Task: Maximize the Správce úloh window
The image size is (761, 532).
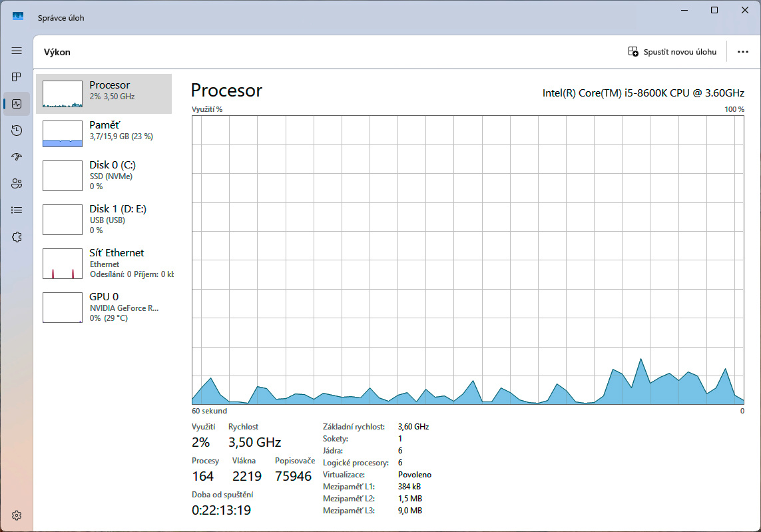Action: click(x=714, y=10)
